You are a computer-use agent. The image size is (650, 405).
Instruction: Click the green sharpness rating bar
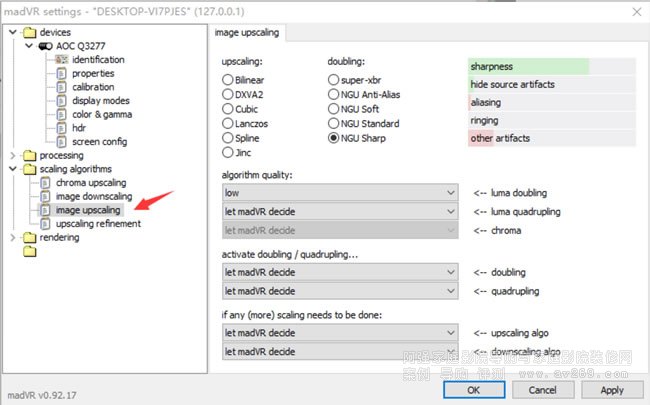coord(528,66)
